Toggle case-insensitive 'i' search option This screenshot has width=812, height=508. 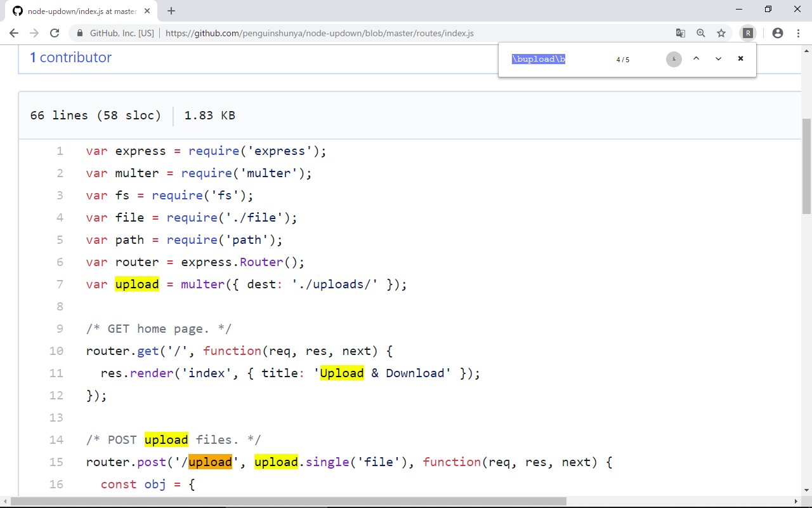click(674, 59)
